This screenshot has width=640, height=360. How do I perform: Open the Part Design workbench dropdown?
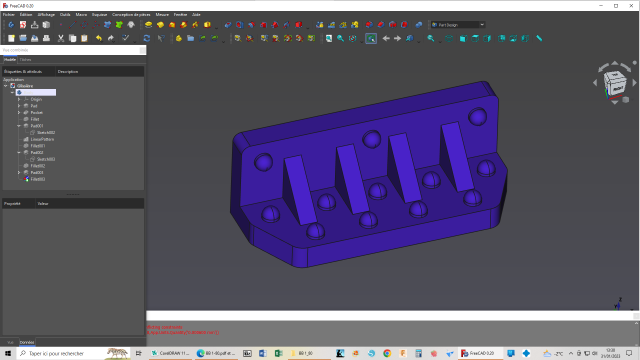[458, 25]
